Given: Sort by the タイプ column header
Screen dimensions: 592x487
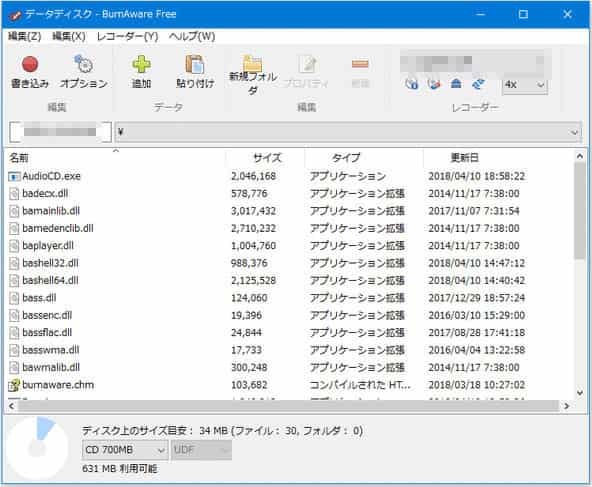Looking at the screenshot, I should click(364, 157).
